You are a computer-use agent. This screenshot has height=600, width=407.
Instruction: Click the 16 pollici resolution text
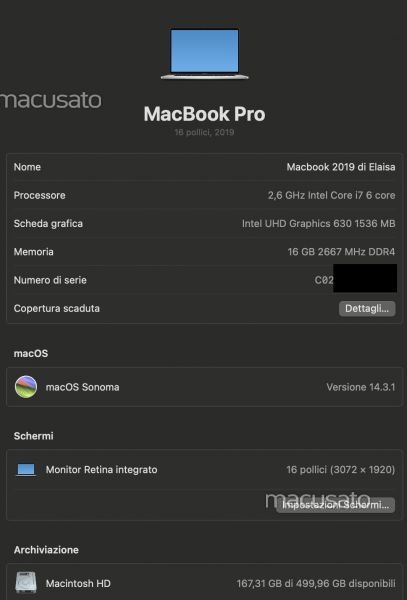coord(340,470)
